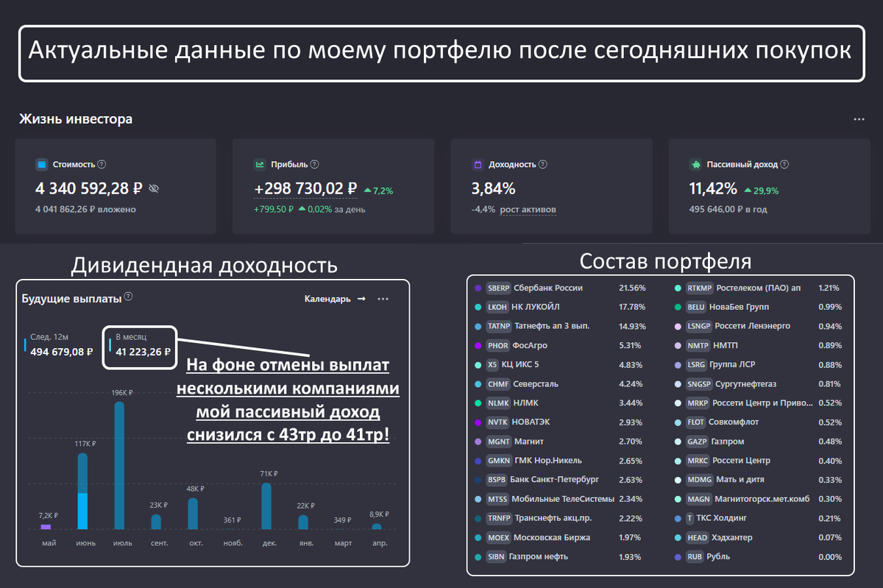Click the TRNFP ticker badge
883x588 pixels.
[499, 518]
